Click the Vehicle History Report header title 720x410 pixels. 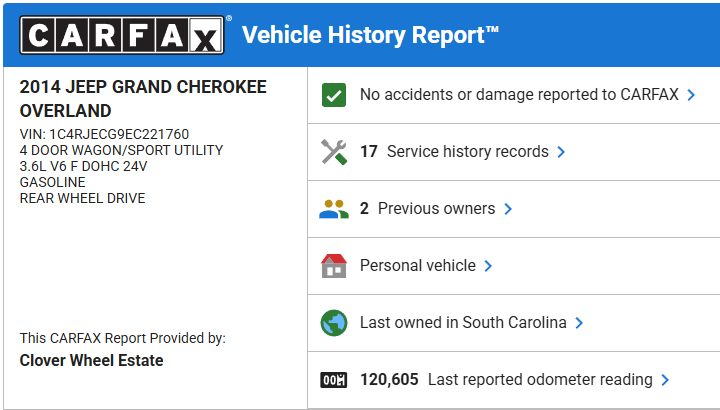(370, 36)
